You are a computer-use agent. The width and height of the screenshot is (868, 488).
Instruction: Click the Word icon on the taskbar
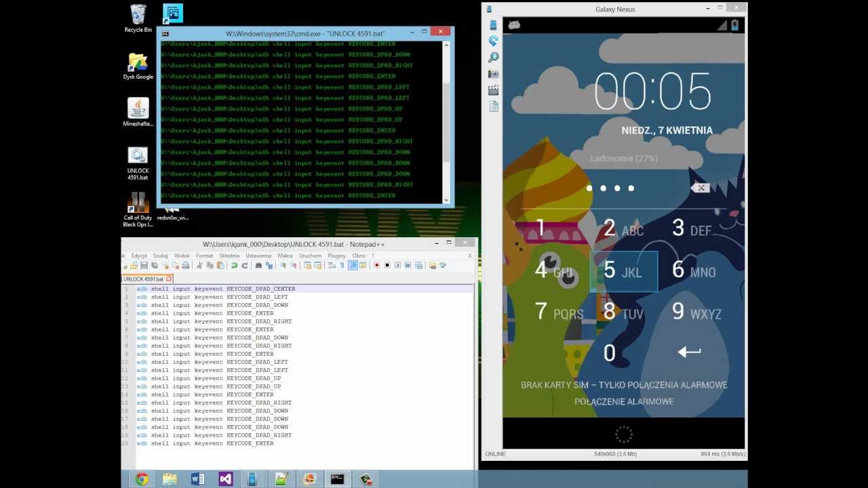pyautogui.click(x=197, y=479)
